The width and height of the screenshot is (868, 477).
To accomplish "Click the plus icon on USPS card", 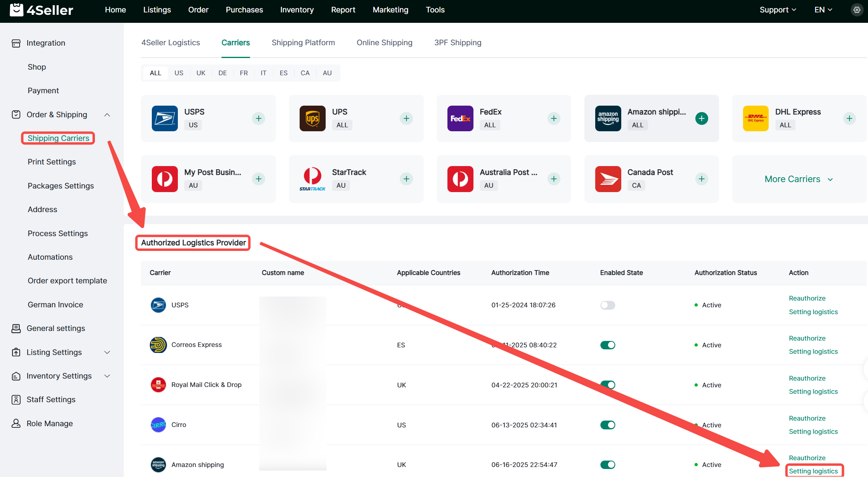I will pos(258,118).
